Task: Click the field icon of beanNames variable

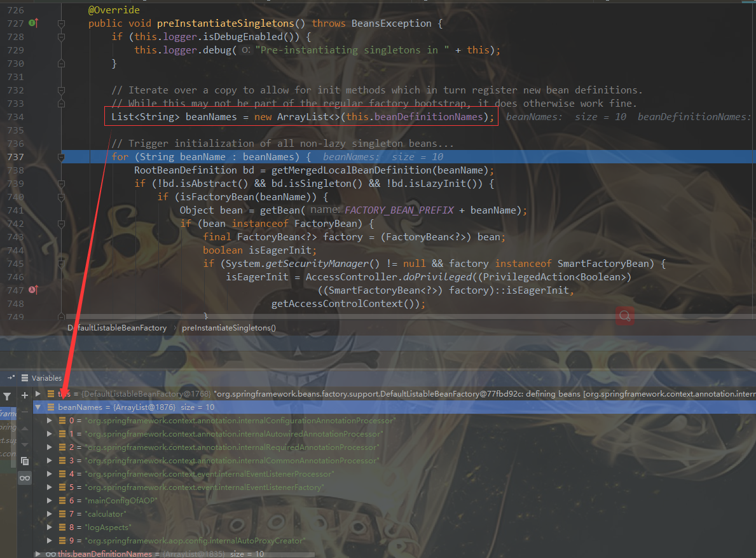Action: pos(51,407)
